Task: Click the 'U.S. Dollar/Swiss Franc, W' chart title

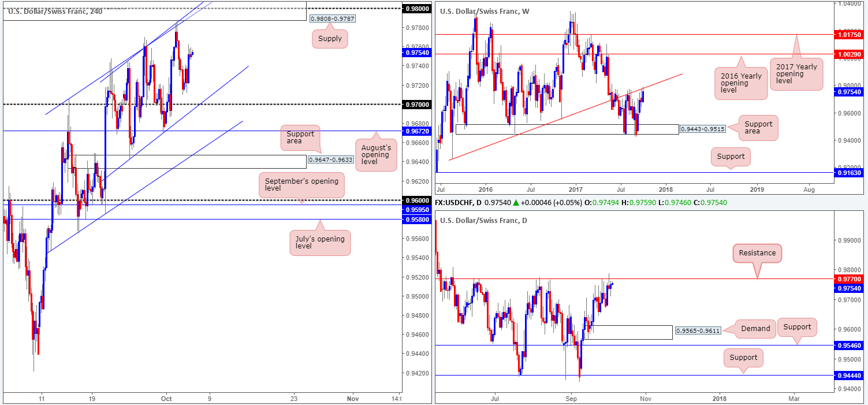Action: coord(485,11)
